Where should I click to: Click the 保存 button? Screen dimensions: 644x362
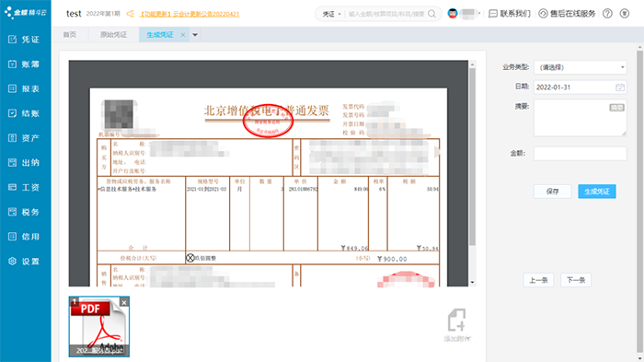[x=552, y=192]
